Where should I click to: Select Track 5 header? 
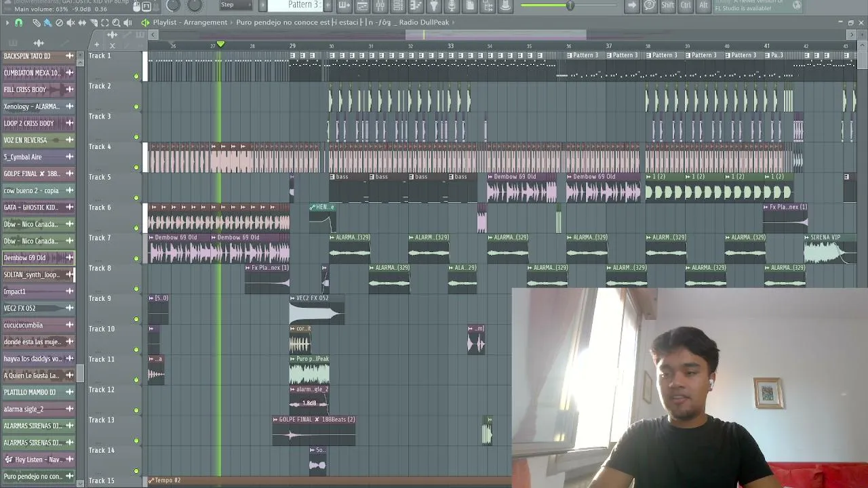point(115,187)
